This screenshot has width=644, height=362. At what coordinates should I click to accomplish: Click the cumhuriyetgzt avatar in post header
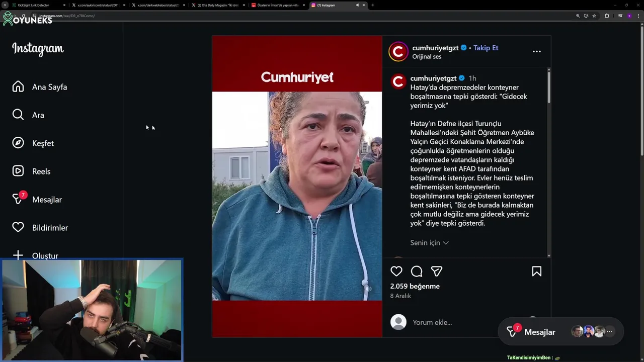[398, 51]
